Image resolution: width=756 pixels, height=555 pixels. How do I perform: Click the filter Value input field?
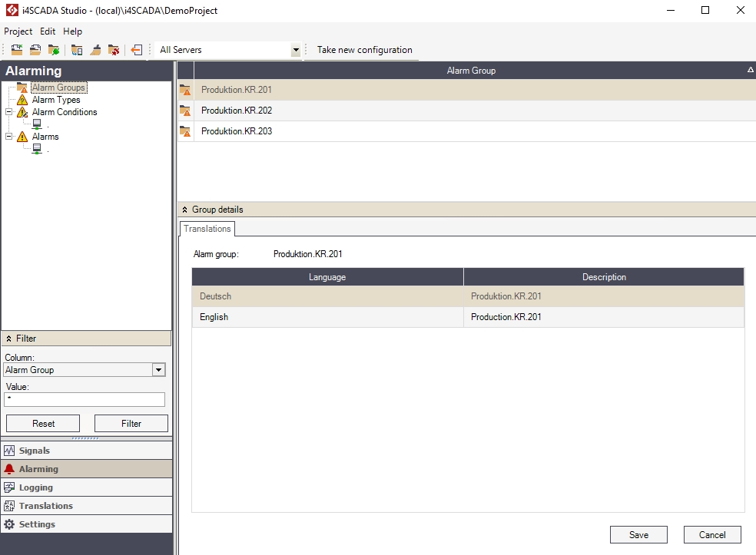click(85, 399)
